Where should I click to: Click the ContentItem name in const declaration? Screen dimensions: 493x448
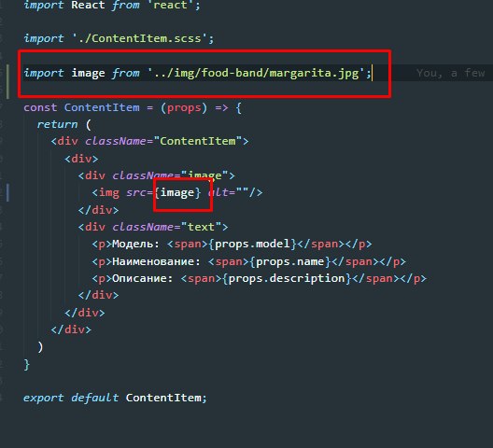click(x=102, y=107)
